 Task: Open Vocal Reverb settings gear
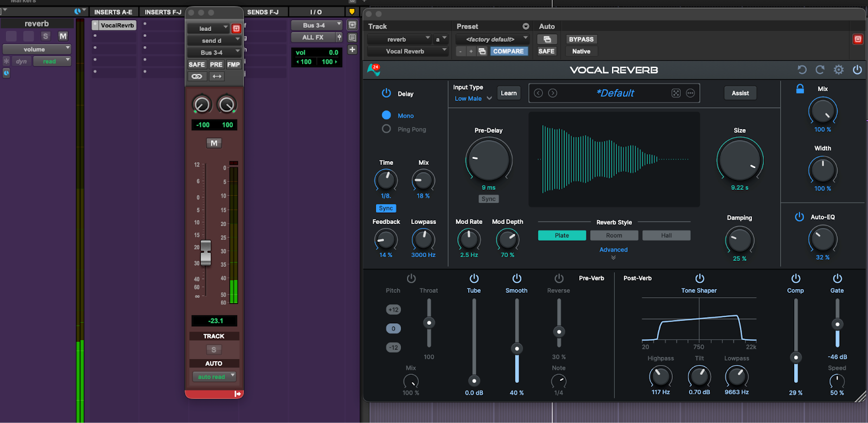click(839, 69)
